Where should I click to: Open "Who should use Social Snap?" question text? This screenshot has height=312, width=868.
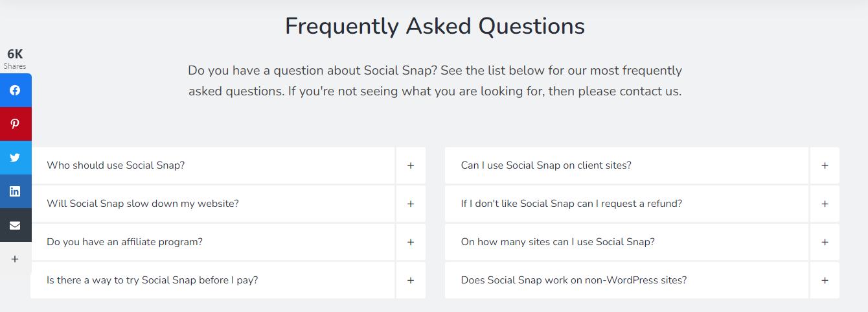click(x=116, y=165)
